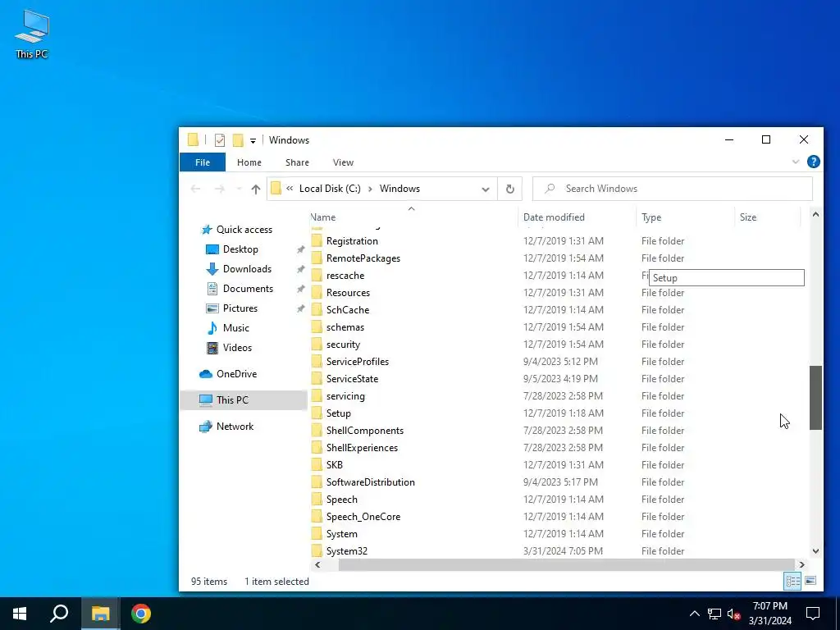The image size is (840, 630).
Task: Select the ServiceProfiles folder icon
Action: click(x=317, y=362)
